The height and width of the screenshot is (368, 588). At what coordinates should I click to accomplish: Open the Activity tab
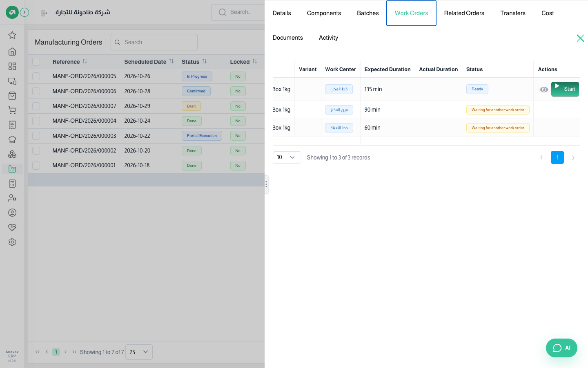(x=328, y=38)
